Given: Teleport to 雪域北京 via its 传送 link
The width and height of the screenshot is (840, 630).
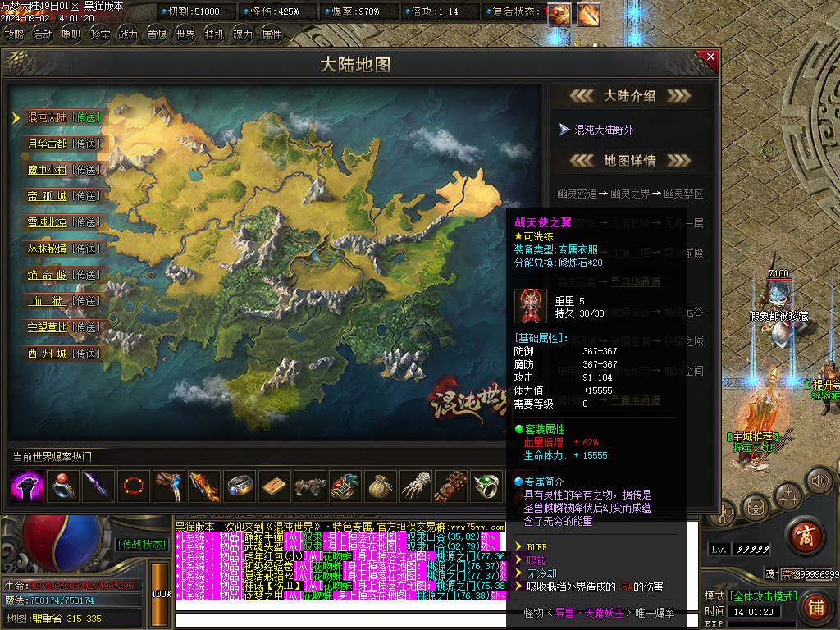Looking at the screenshot, I should (x=85, y=222).
